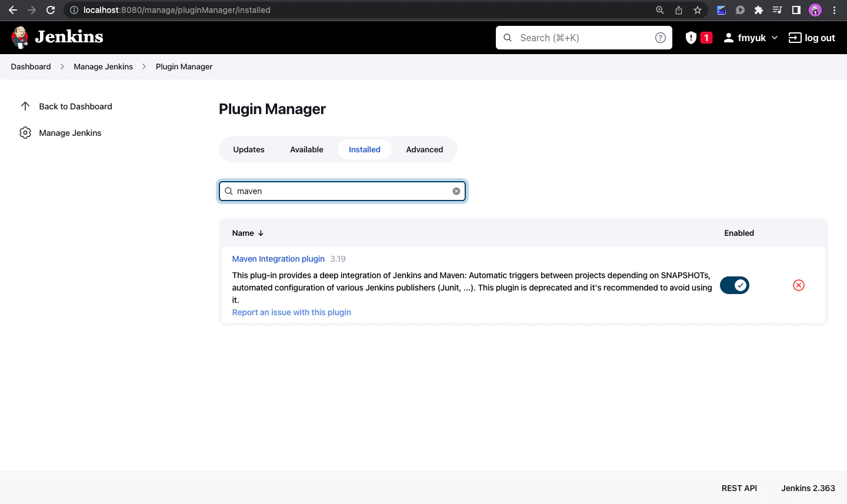
Task: Focus the plugin filter field containing maven
Action: [342, 191]
